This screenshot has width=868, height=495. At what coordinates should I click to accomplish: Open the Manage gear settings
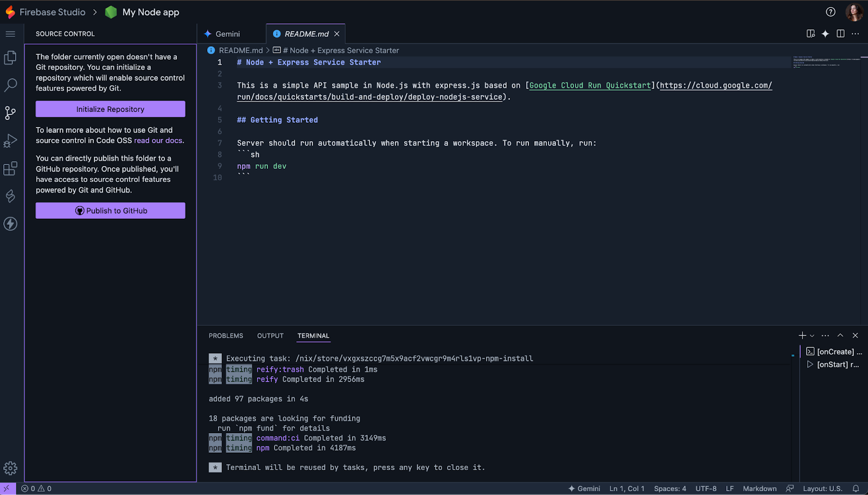pyautogui.click(x=10, y=468)
